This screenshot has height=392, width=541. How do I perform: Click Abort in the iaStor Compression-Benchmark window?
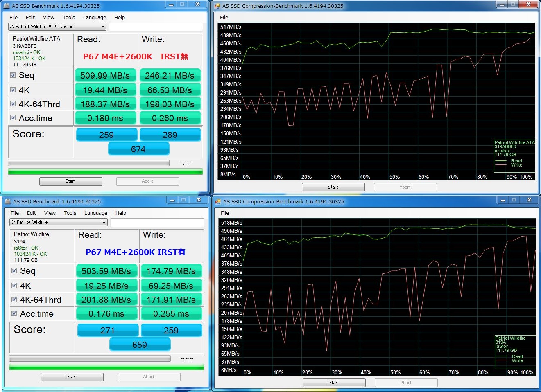(x=406, y=383)
